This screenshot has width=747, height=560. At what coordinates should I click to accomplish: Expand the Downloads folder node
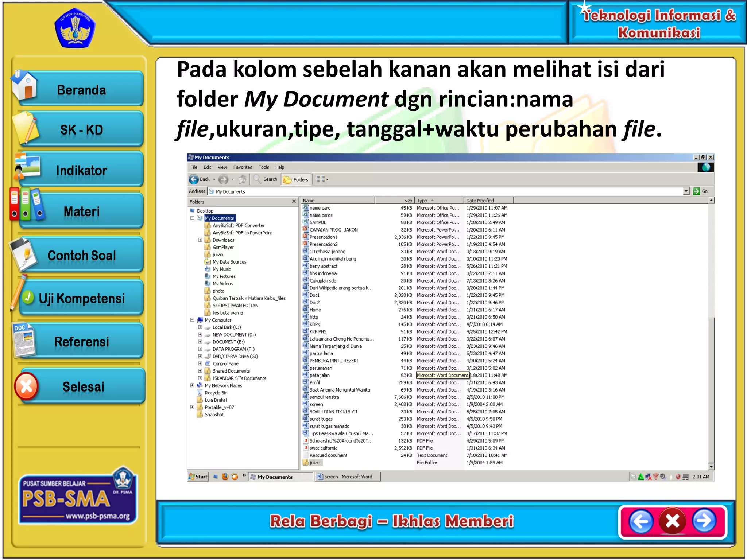[x=200, y=240]
